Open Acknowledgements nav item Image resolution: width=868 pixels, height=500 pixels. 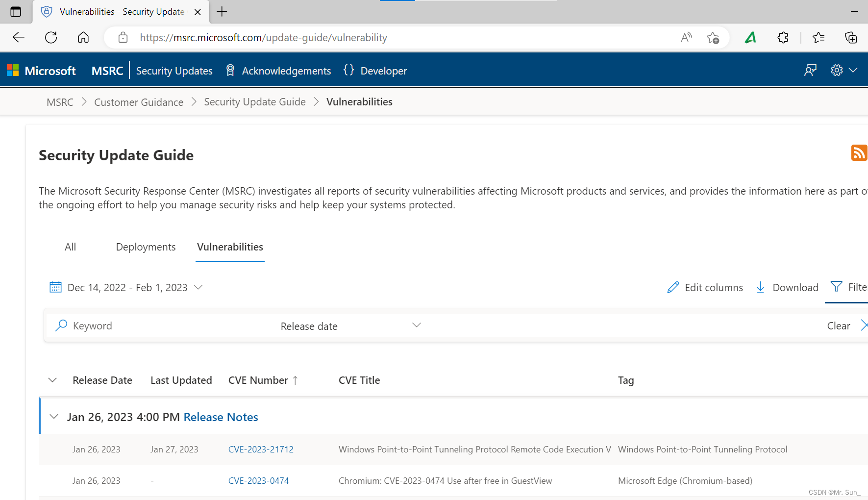(x=286, y=71)
